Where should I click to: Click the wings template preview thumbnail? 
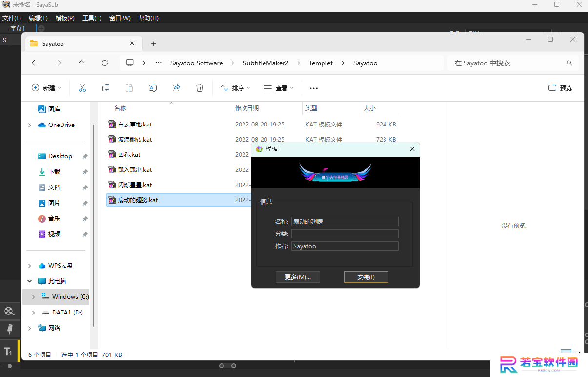pos(335,172)
